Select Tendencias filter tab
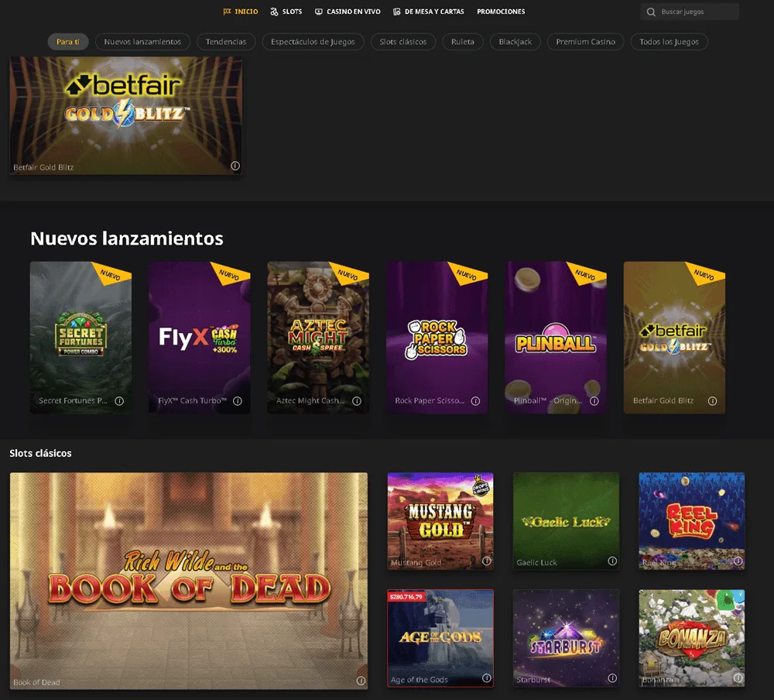 [226, 42]
